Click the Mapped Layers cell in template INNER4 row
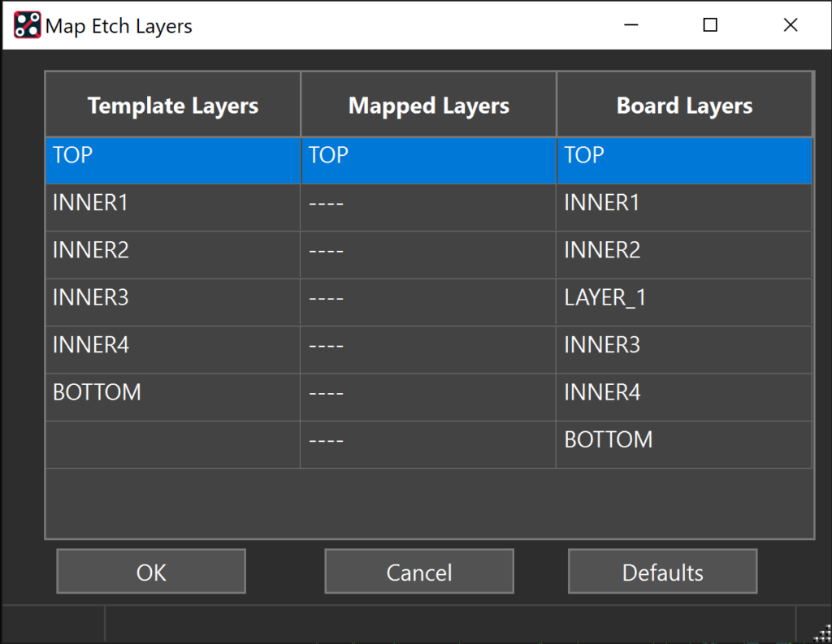The image size is (832, 644). (x=429, y=349)
